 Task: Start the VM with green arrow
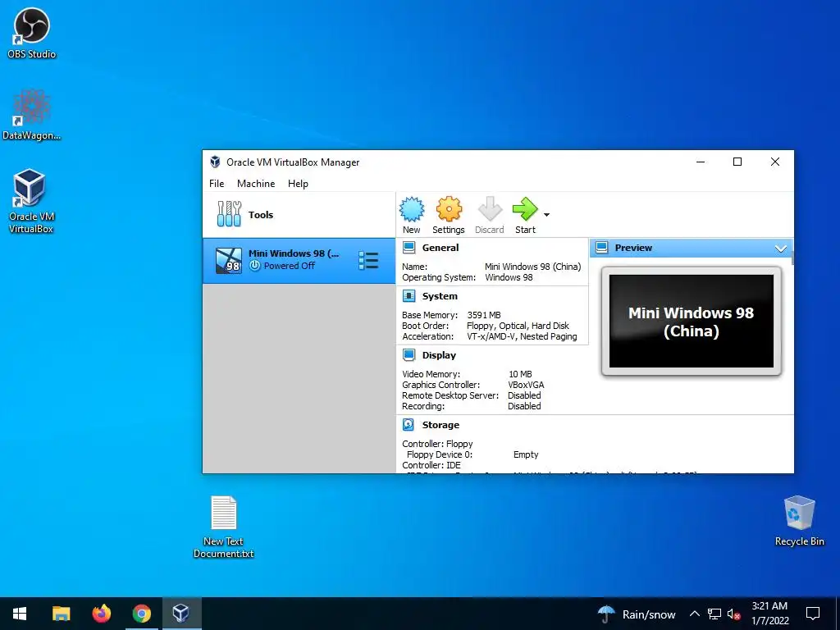point(524,209)
